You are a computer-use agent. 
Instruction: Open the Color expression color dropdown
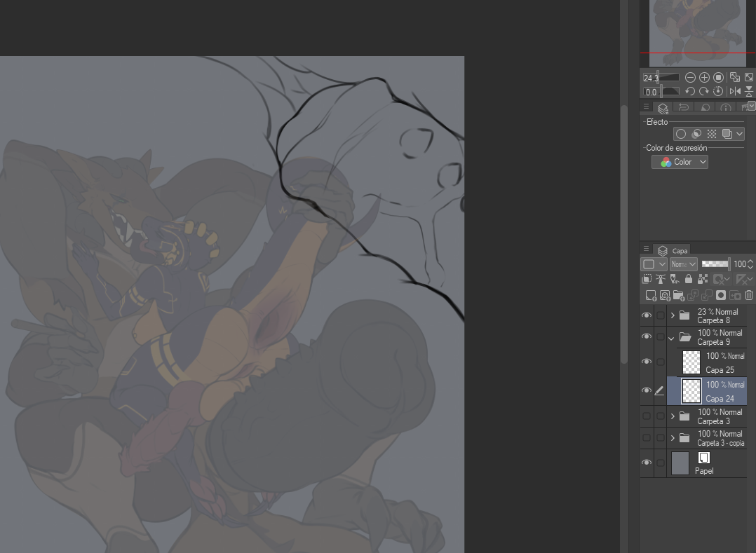coord(680,162)
